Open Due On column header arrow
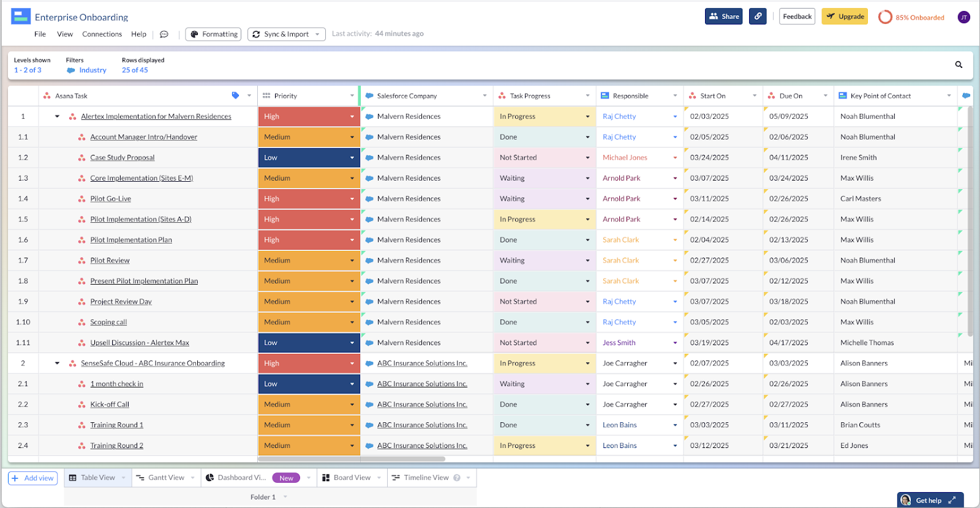The width and height of the screenshot is (980, 508). 826,95
